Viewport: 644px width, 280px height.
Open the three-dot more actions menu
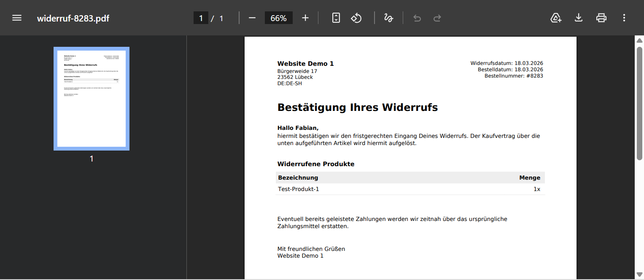(x=624, y=18)
